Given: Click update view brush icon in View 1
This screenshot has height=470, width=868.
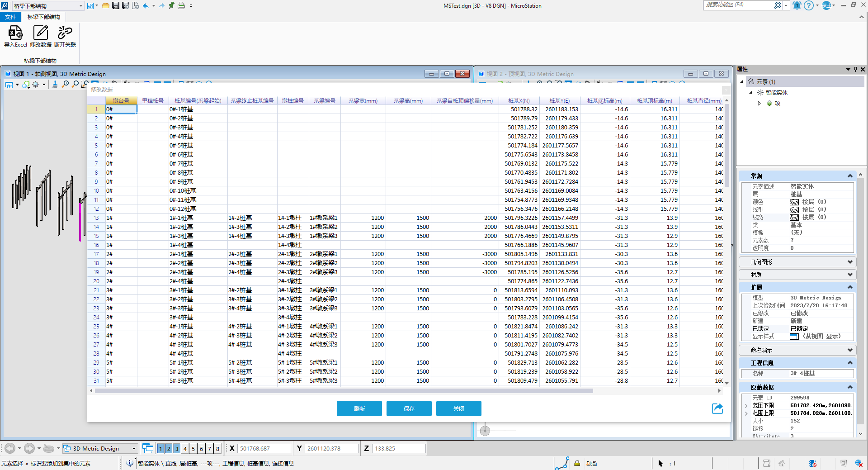Looking at the screenshot, I should (55, 85).
